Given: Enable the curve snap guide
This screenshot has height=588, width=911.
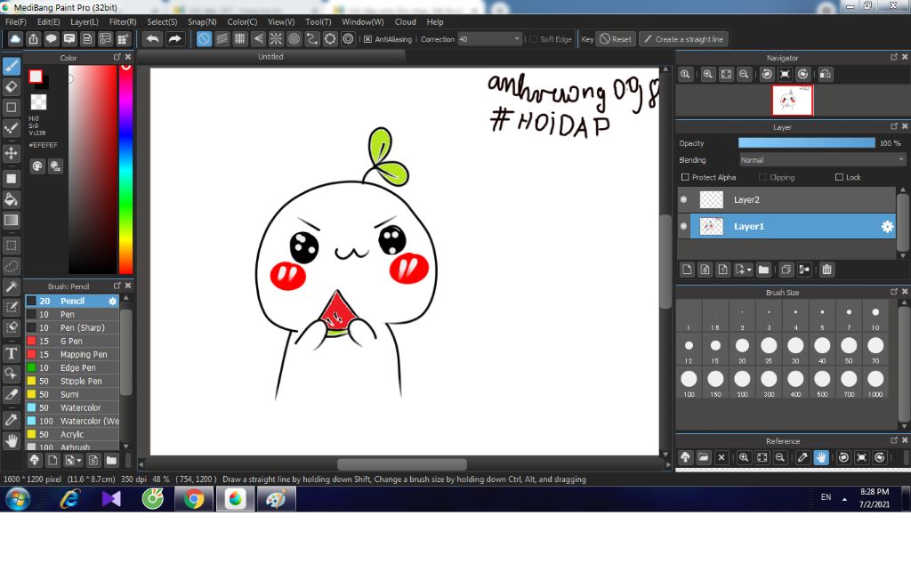Looking at the screenshot, I should pos(312,39).
